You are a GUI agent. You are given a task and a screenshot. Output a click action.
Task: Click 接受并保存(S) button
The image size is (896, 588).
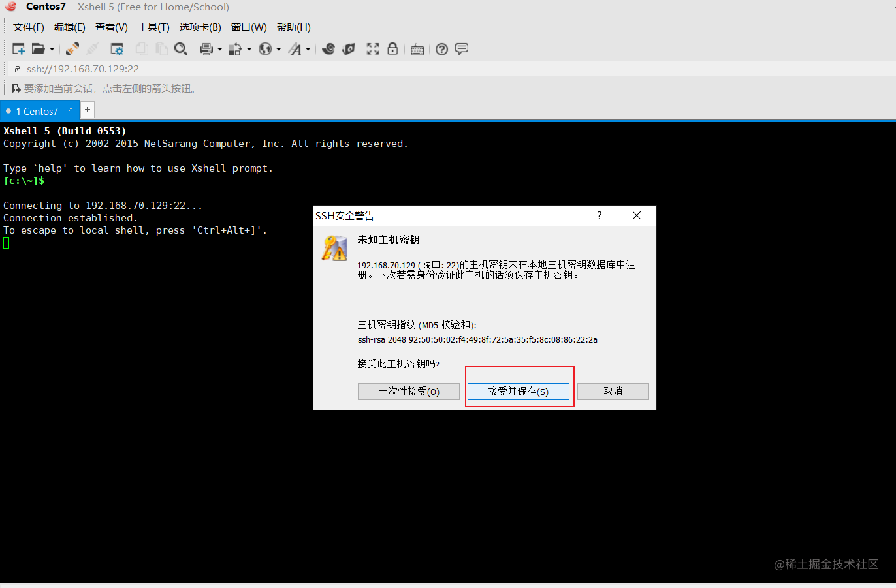pos(519,391)
